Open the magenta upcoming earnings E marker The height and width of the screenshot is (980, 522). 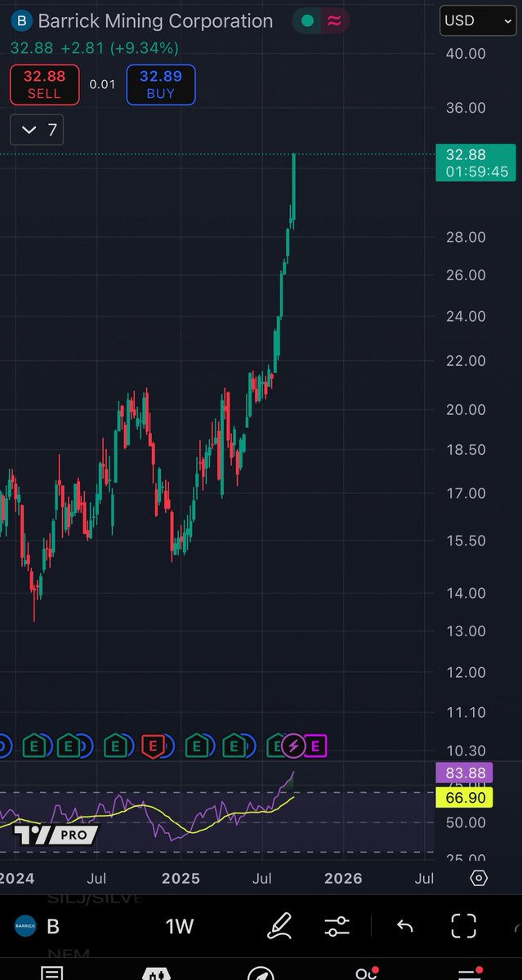pyautogui.click(x=317, y=745)
